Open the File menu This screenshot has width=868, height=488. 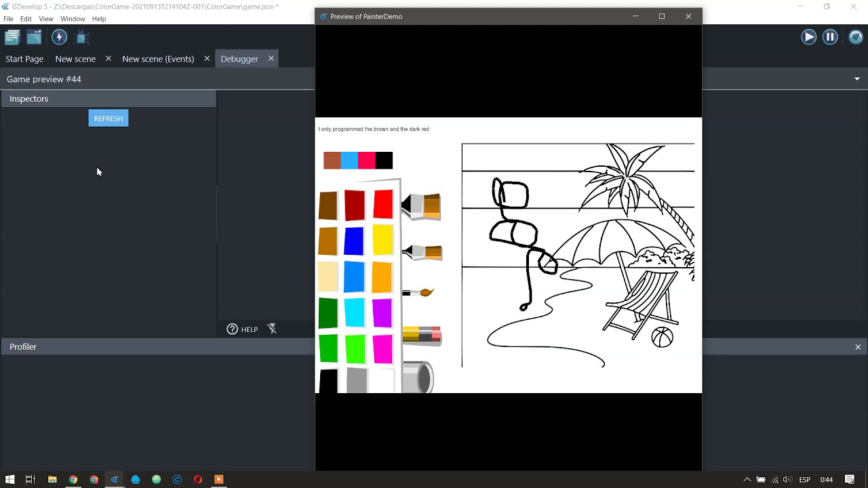pyautogui.click(x=8, y=19)
